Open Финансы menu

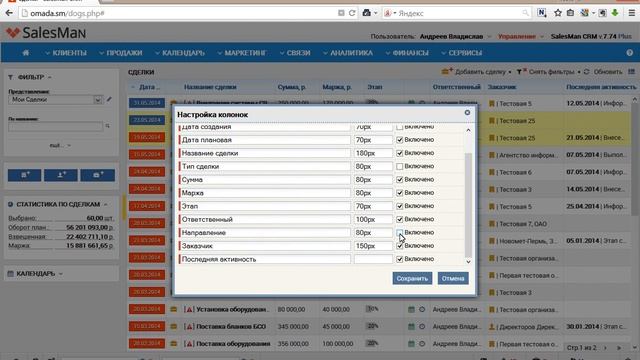[x=407, y=53]
